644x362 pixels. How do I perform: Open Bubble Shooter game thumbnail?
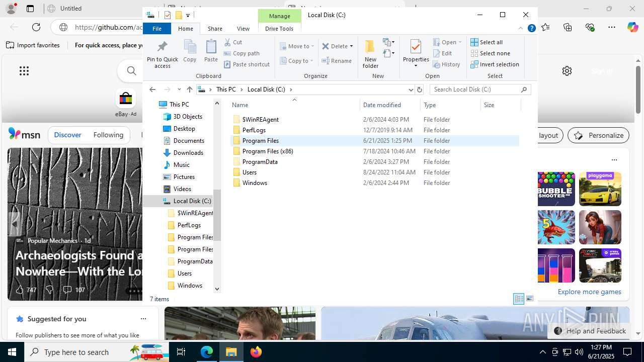[556, 189]
